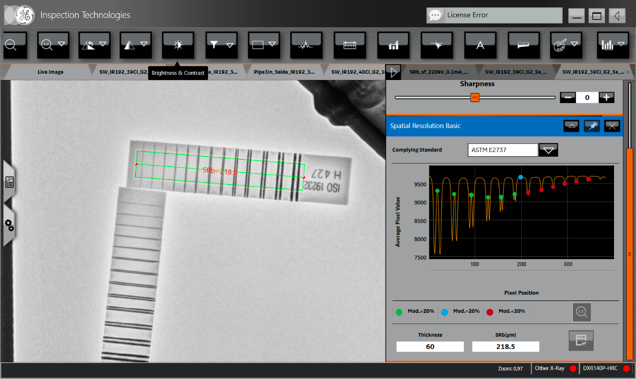This screenshot has height=379, width=636.
Task: Click the histogram bars toolbar icon
Action: point(607,45)
